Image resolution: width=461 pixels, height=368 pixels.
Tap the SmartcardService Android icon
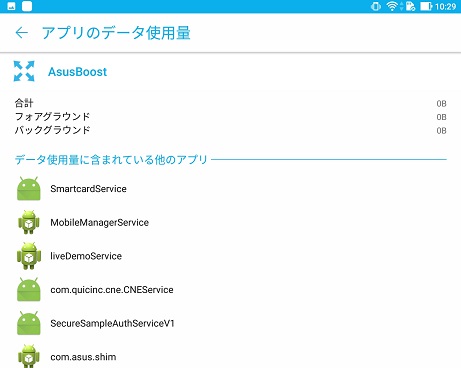29,189
